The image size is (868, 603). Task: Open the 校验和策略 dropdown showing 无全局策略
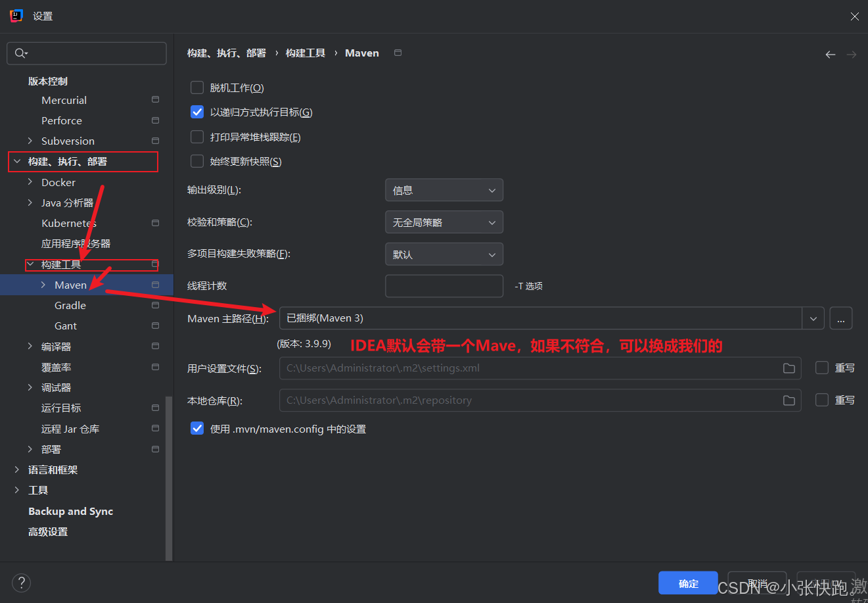[x=444, y=222]
